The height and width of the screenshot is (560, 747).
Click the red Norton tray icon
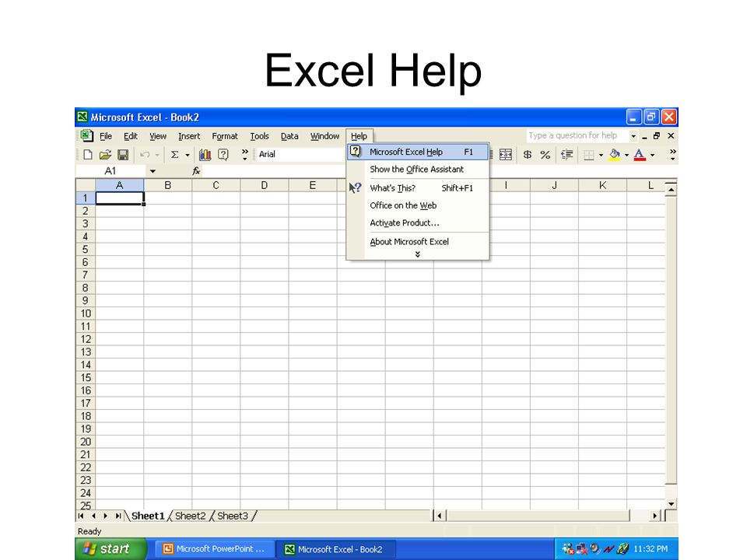[608, 549]
